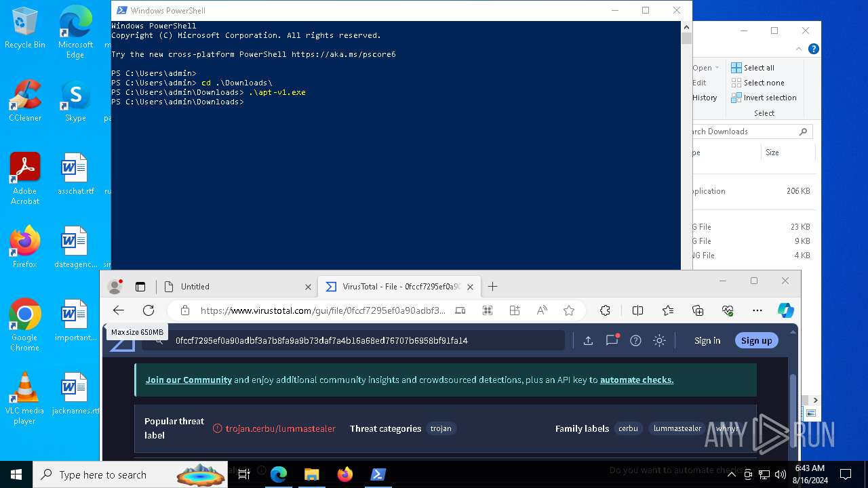868x488 pixels.
Task: Click the Explorer search magnifier icon
Action: point(804,131)
